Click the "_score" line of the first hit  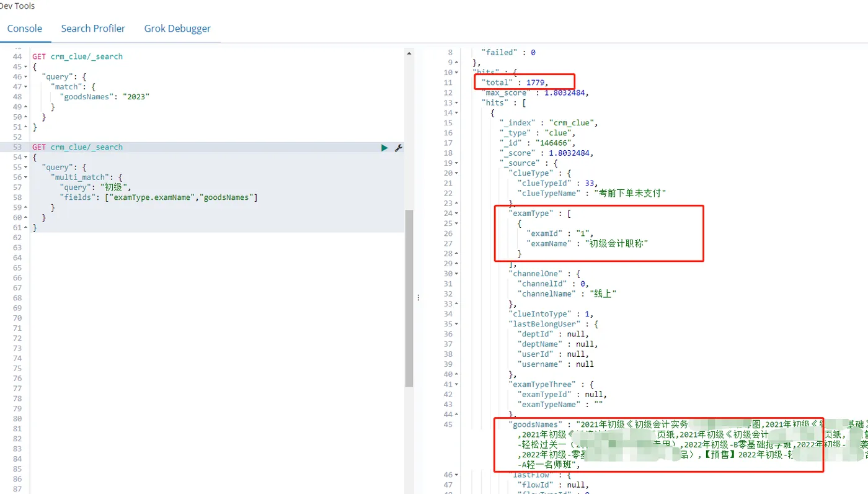(x=546, y=153)
